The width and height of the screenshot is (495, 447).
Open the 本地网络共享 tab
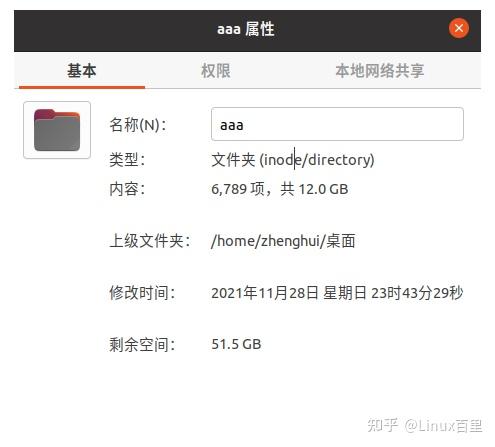pyautogui.click(x=380, y=71)
